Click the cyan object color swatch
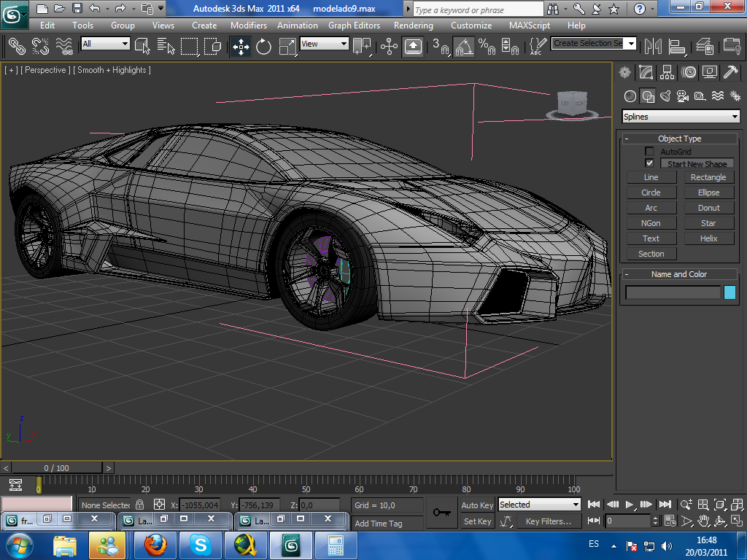The height and width of the screenshot is (560, 747). (x=729, y=292)
